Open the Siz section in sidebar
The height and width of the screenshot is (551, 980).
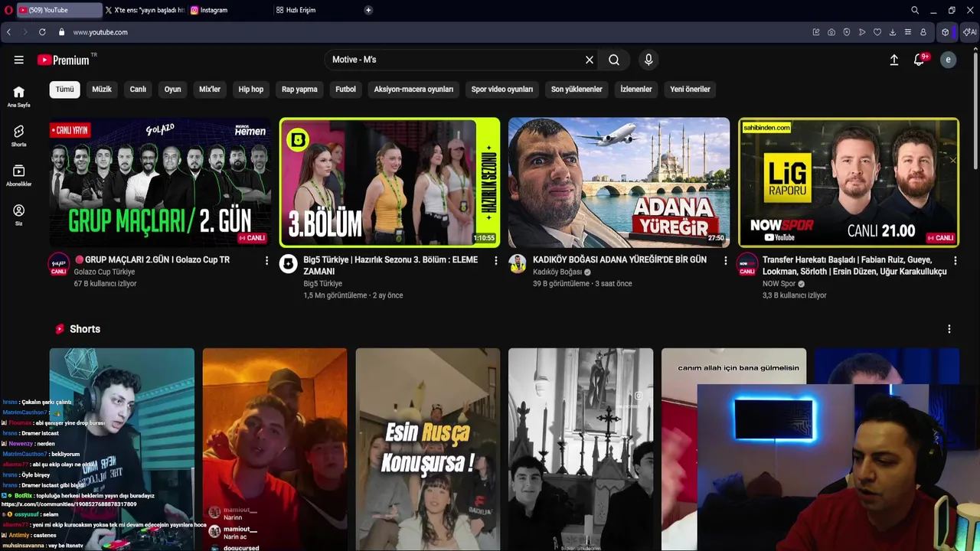(18, 215)
